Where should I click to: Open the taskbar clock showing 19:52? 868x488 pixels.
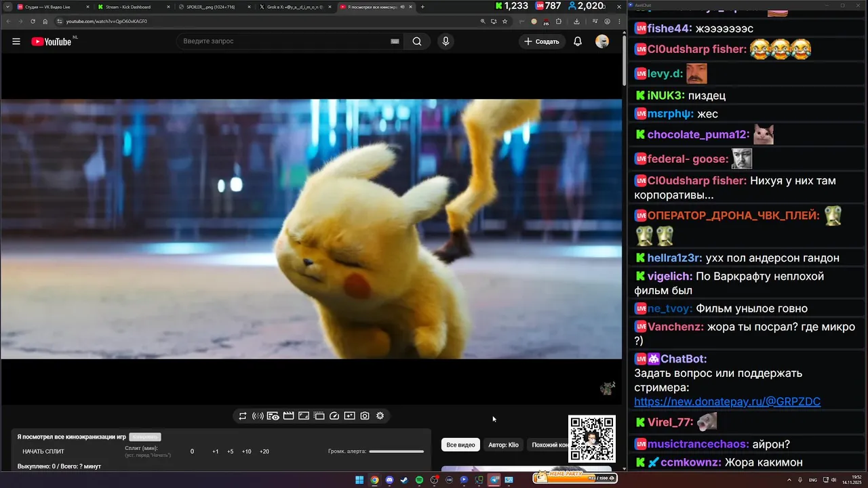(852, 480)
